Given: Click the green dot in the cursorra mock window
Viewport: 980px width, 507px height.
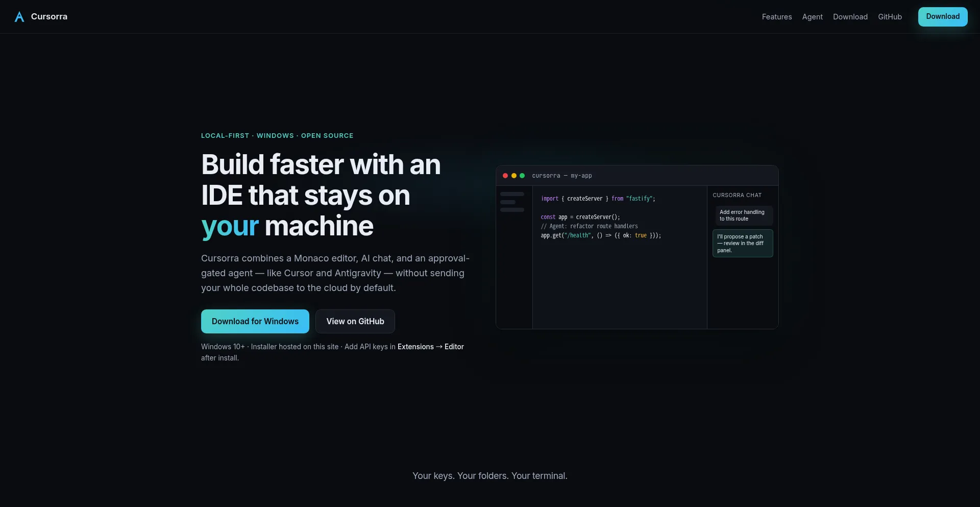Looking at the screenshot, I should [x=522, y=176].
